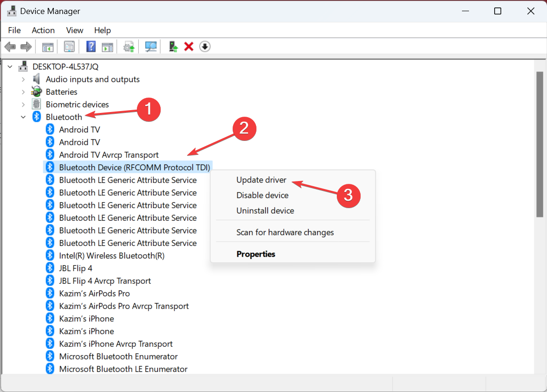The width and height of the screenshot is (547, 392).
Task: Click the vertical scrollbar thumb
Action: tap(540, 144)
